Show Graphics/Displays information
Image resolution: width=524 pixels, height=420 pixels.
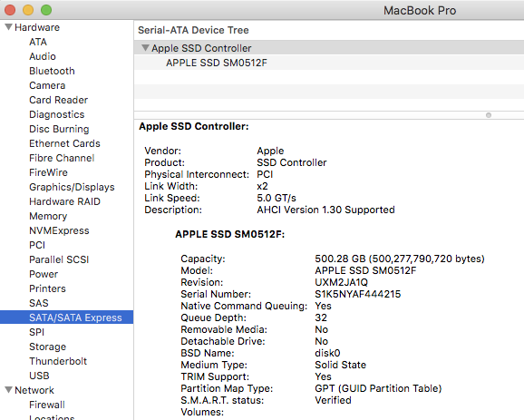(72, 187)
